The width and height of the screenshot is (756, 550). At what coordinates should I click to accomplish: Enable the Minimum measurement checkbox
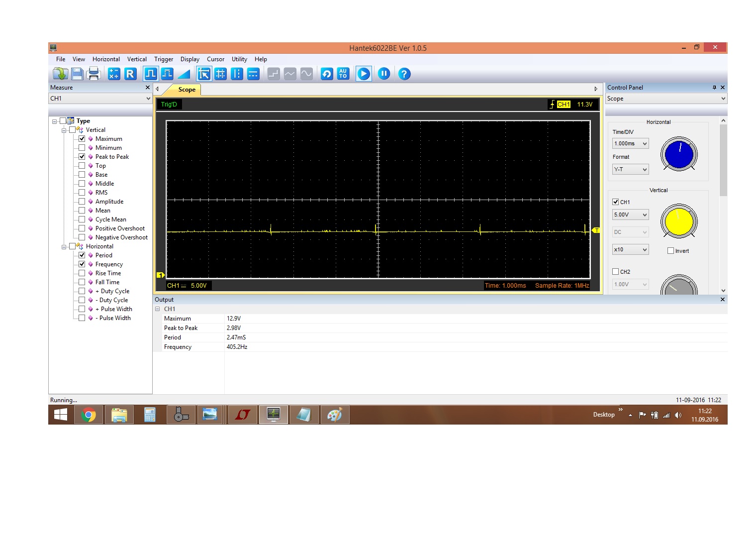pos(82,148)
